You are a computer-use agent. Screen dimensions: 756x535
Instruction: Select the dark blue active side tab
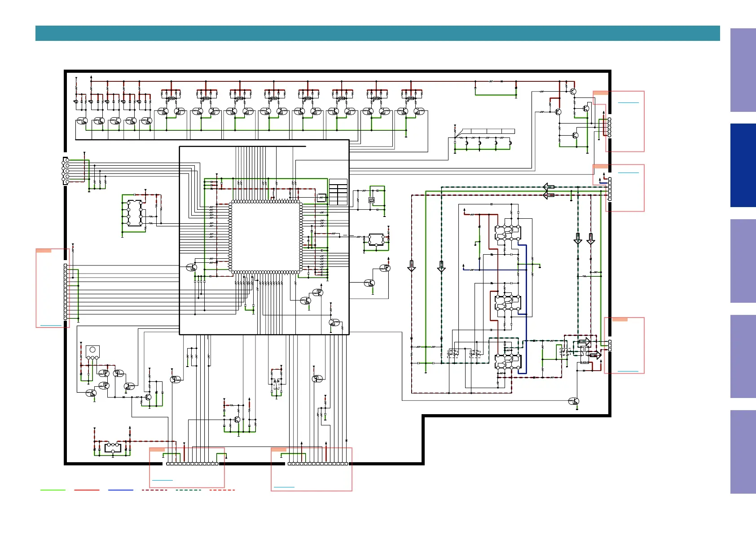pyautogui.click(x=743, y=165)
